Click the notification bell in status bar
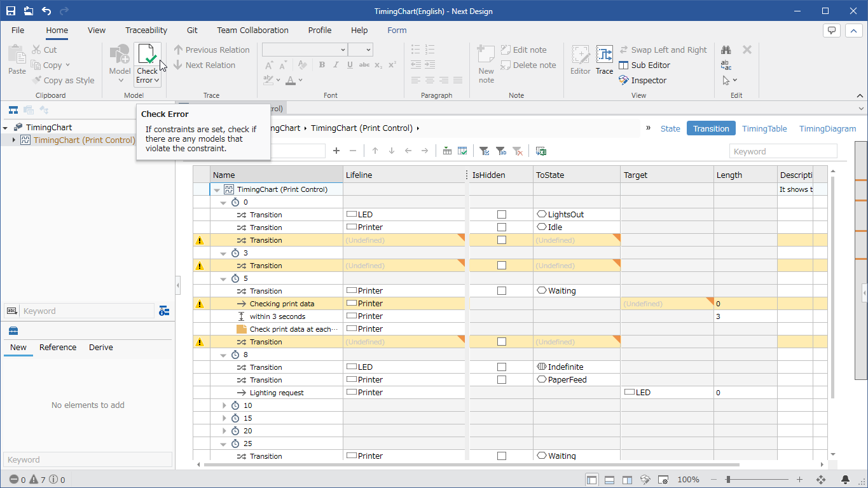 tap(845, 480)
